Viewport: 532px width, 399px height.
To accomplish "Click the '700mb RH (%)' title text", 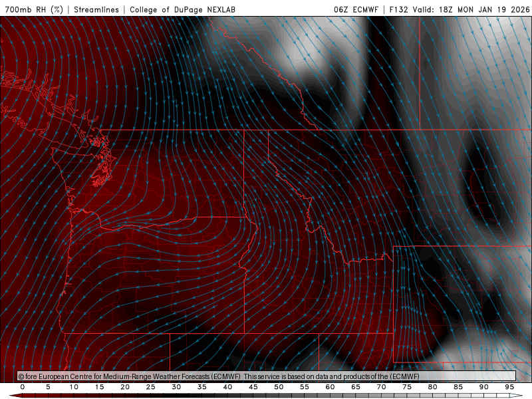I will pos(35,9).
